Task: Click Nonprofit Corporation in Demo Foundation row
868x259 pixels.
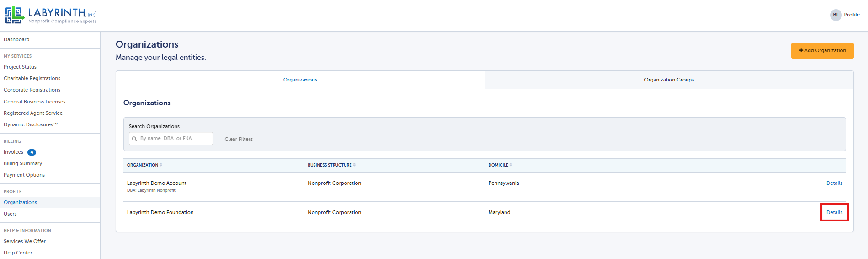Action: (334, 212)
